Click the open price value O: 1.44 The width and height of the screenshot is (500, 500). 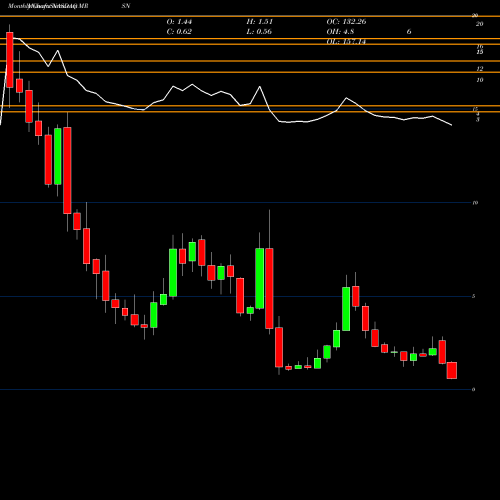point(179,22)
